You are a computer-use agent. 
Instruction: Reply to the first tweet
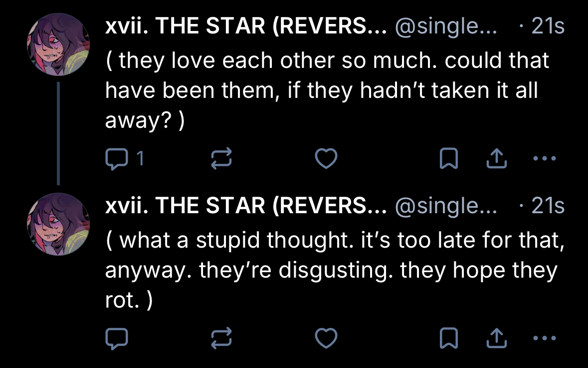(x=117, y=159)
